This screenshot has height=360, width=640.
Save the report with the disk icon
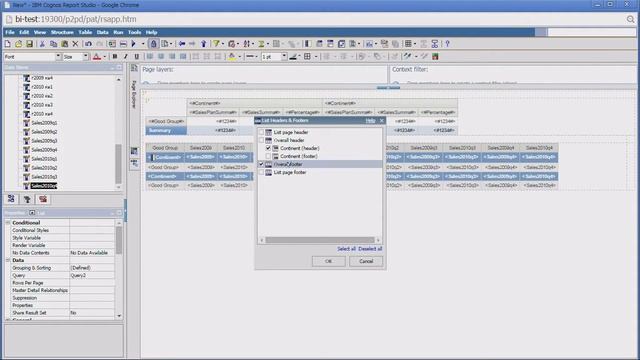29,44
